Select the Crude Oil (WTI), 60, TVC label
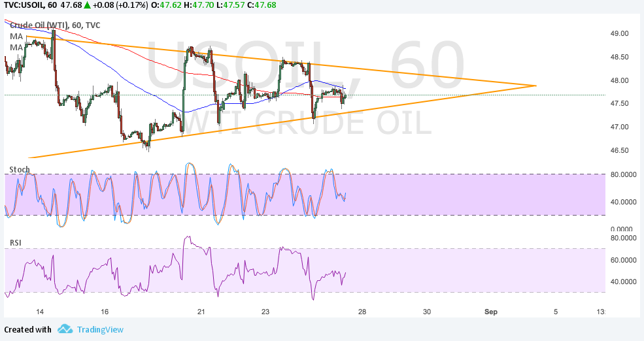This screenshot has width=644, height=341. tap(55, 25)
